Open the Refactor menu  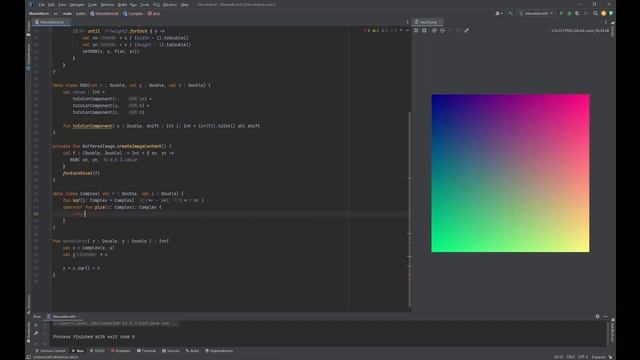[107, 4]
